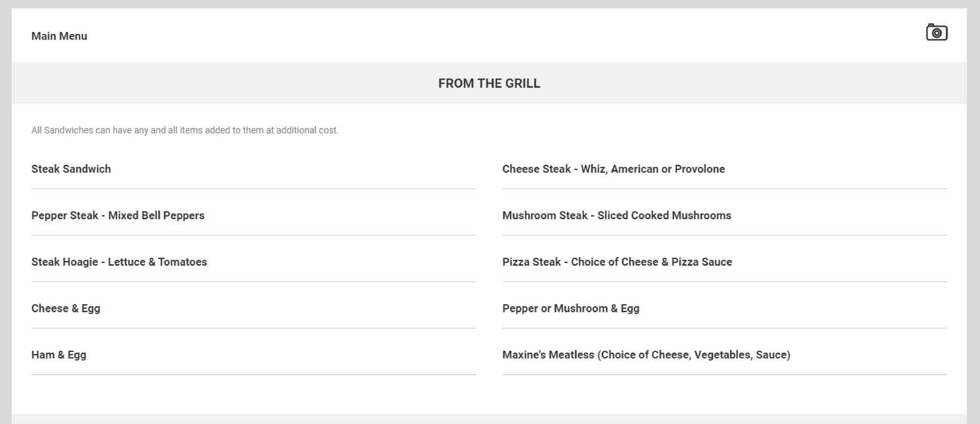
Task: Pick the Pepper Steak menu item
Action: point(118,215)
